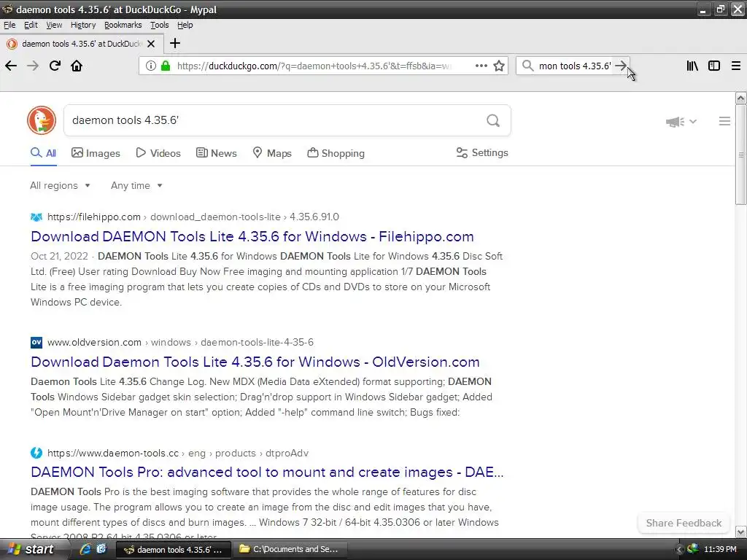Click the browser address bar URL

(x=314, y=66)
